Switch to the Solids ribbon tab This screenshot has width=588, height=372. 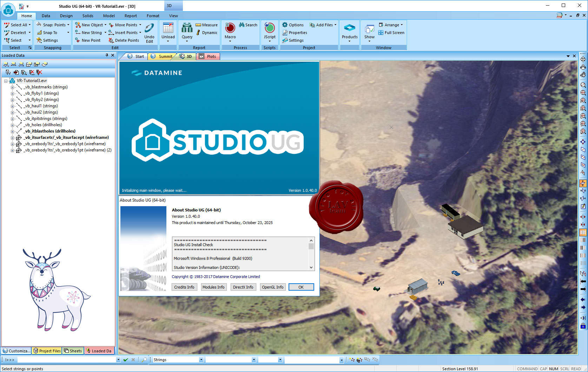coord(88,16)
